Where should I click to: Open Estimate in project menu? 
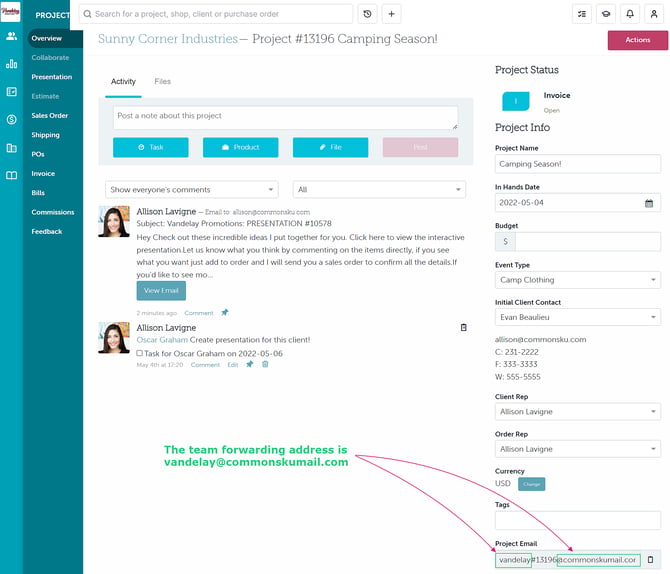point(45,96)
